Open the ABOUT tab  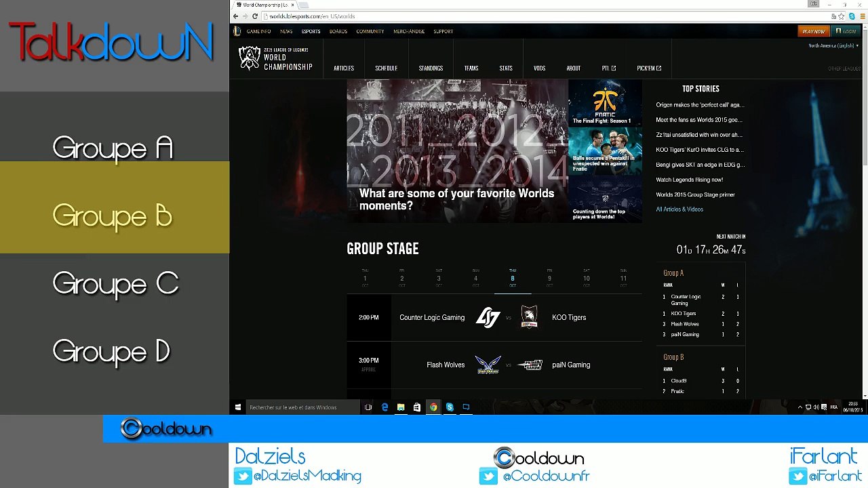click(574, 68)
